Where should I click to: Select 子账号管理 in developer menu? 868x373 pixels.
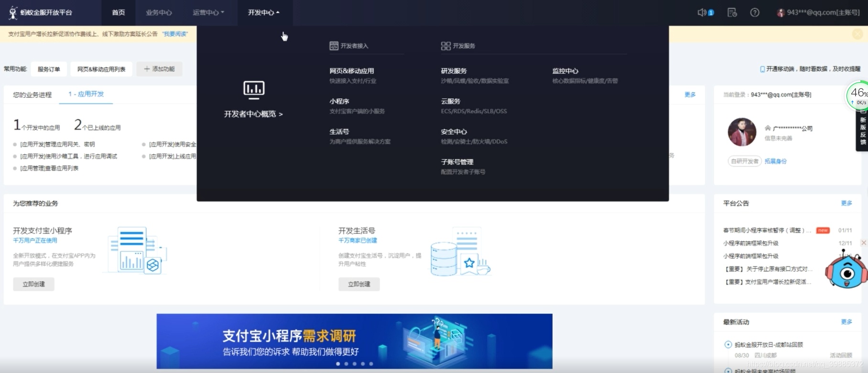pos(457,162)
